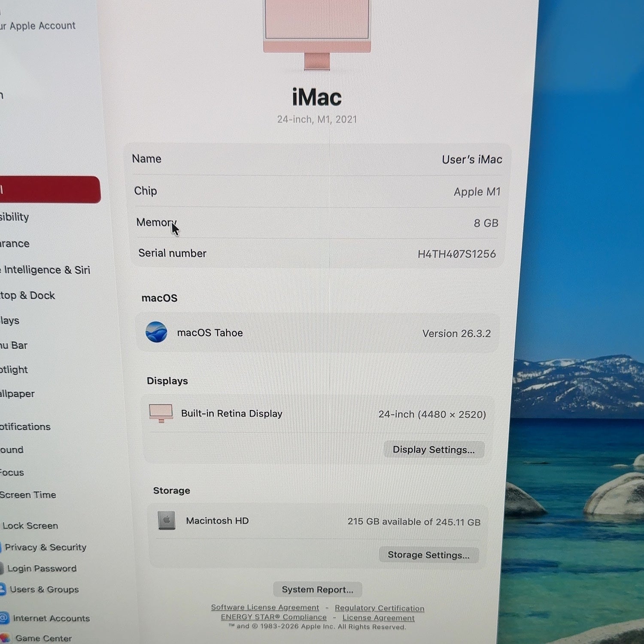Screen dimensions: 644x644
Task: Click the macOS Tahoe logo icon
Action: (156, 332)
